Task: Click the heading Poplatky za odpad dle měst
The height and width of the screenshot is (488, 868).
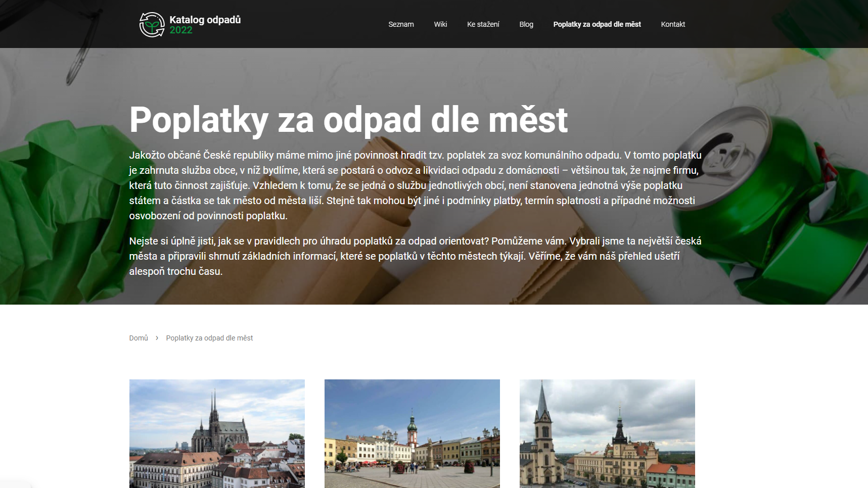Action: (348, 120)
